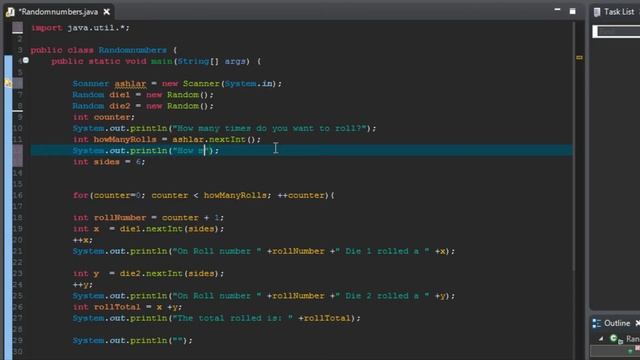Click the 'rollTotal = x +y' line
The image size is (640, 360).
(127, 307)
